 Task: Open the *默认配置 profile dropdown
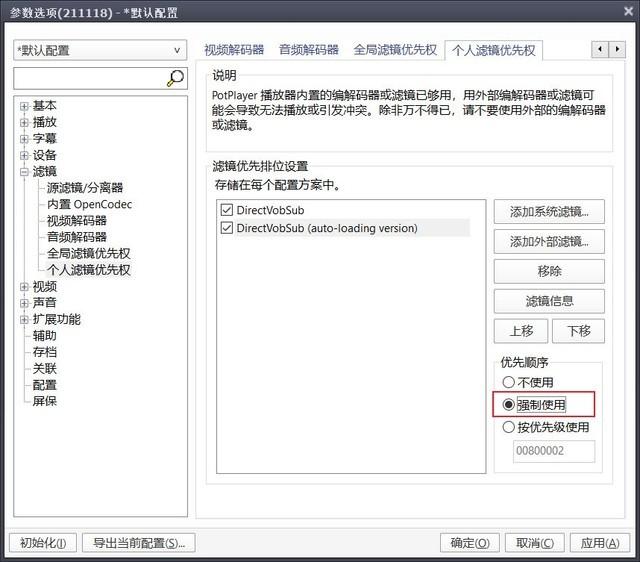coord(100,50)
